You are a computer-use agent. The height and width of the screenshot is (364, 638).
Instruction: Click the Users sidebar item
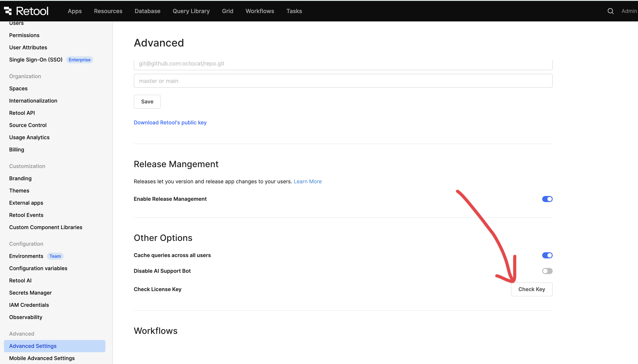pos(16,23)
